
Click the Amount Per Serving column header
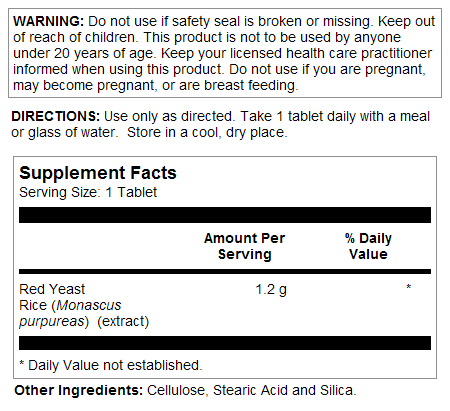(244, 246)
